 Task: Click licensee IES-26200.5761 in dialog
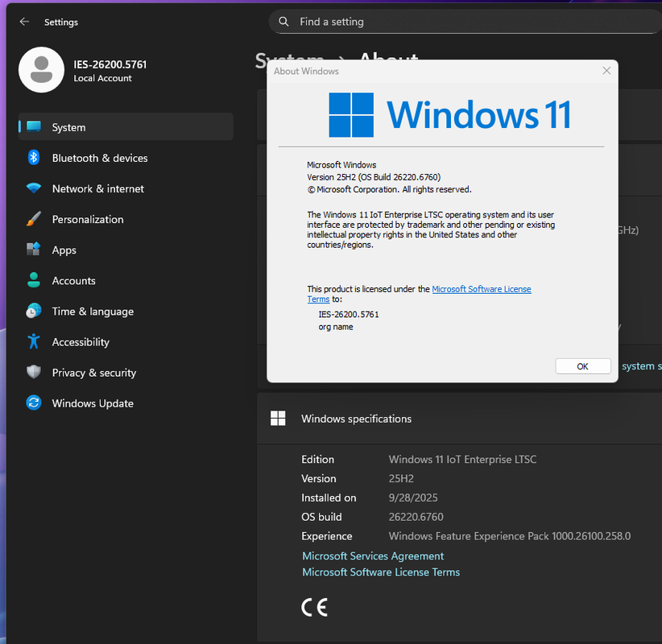pyautogui.click(x=349, y=314)
